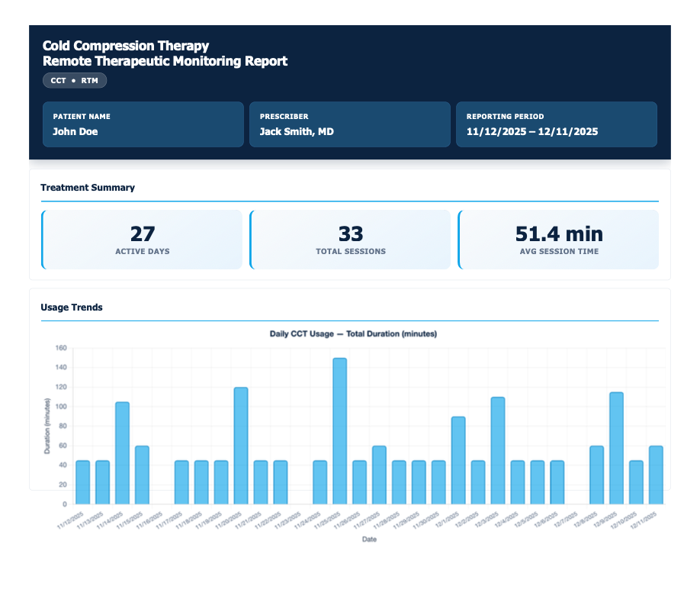Click the 12/4/2025 x-axis date label
Image resolution: width=700 pixels, height=599 pixels.
click(506, 520)
